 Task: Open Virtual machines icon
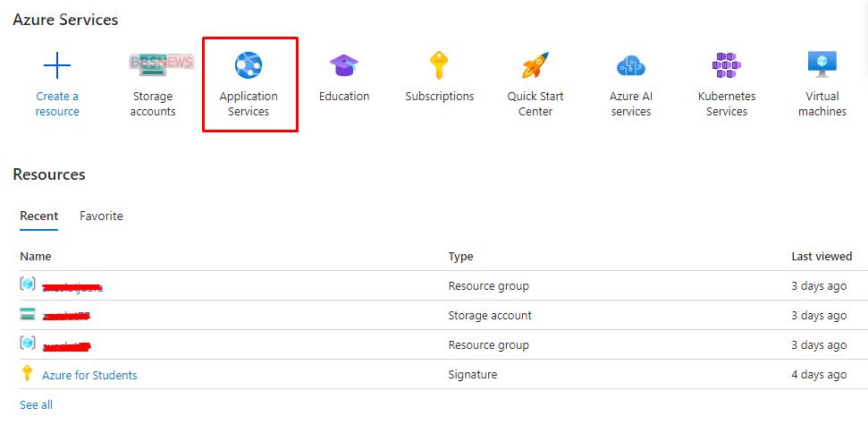click(822, 65)
